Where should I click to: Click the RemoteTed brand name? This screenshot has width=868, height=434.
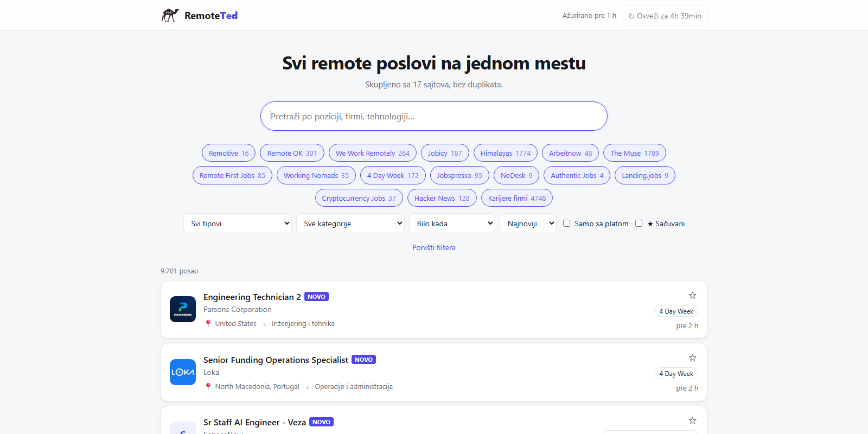click(211, 16)
